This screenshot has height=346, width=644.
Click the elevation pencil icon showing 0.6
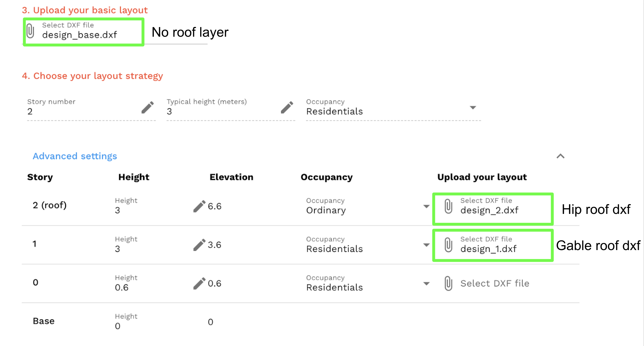[199, 283]
